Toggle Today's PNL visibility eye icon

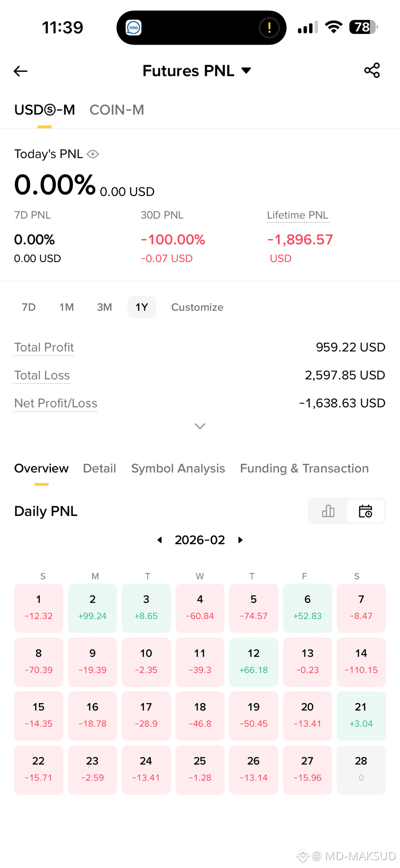coord(93,154)
